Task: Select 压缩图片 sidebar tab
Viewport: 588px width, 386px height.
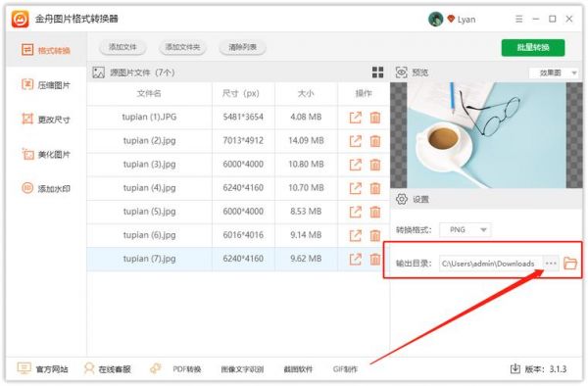Action: point(46,85)
